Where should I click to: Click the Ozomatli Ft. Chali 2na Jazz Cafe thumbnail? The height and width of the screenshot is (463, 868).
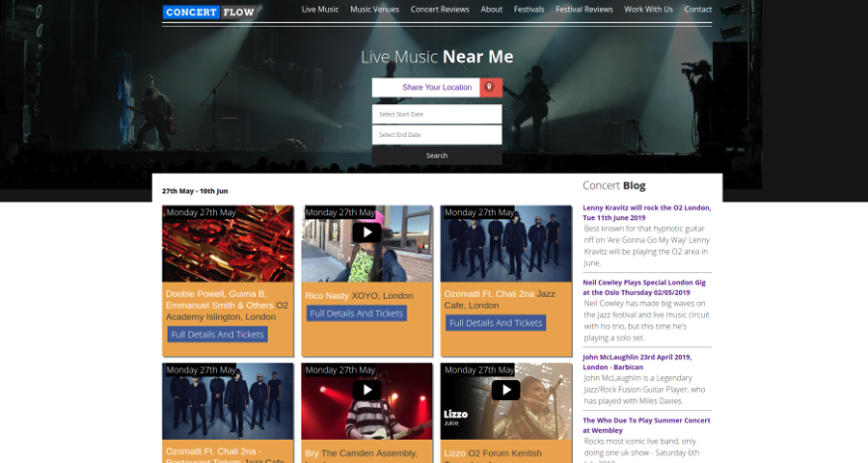pyautogui.click(x=506, y=244)
